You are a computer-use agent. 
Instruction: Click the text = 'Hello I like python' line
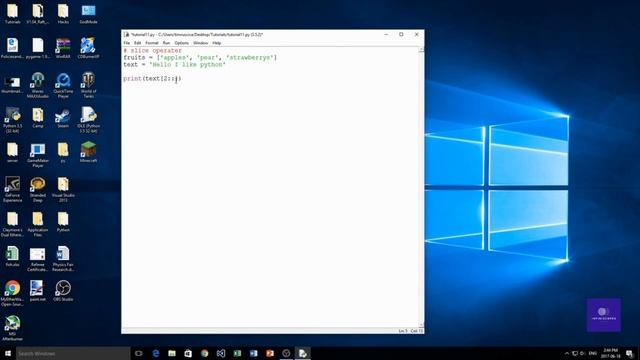(x=174, y=64)
